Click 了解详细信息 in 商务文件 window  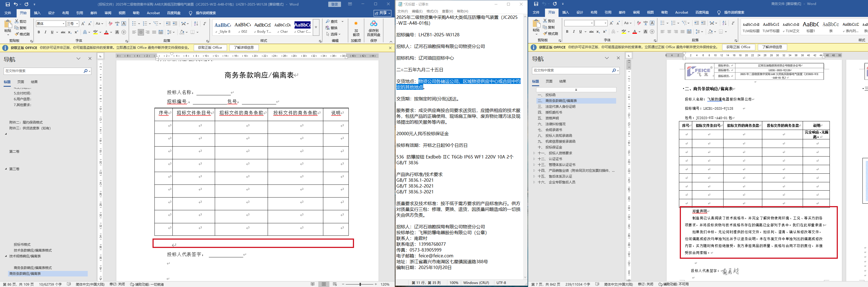click(x=772, y=47)
